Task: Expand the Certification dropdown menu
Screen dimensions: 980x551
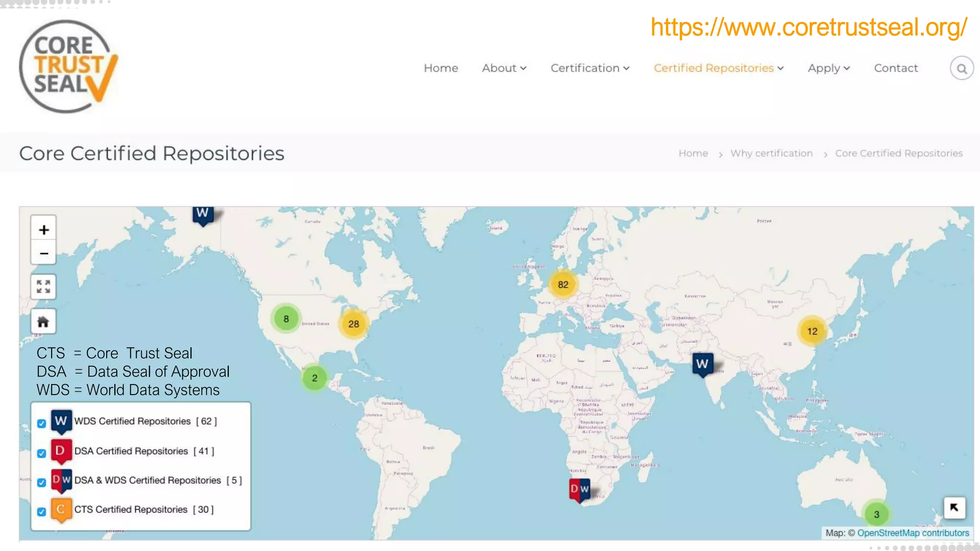Action: pos(590,68)
